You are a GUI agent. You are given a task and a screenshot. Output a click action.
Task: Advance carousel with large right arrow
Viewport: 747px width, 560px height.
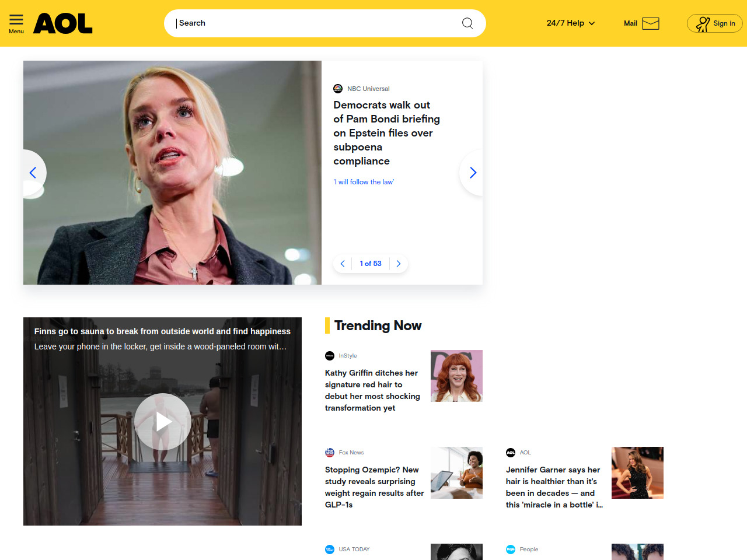pyautogui.click(x=473, y=173)
